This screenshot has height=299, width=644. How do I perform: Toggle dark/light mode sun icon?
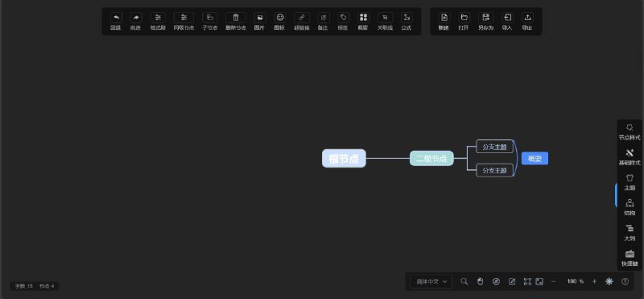[609, 281]
